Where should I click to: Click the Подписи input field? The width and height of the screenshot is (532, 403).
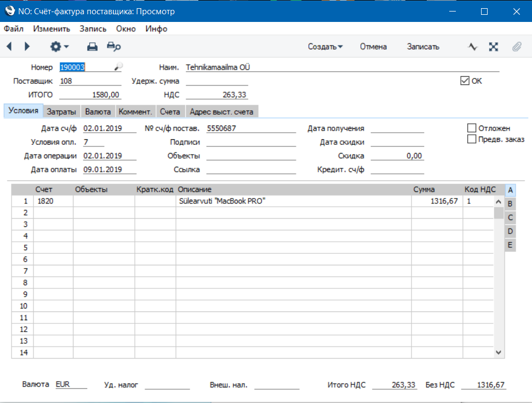(x=251, y=143)
